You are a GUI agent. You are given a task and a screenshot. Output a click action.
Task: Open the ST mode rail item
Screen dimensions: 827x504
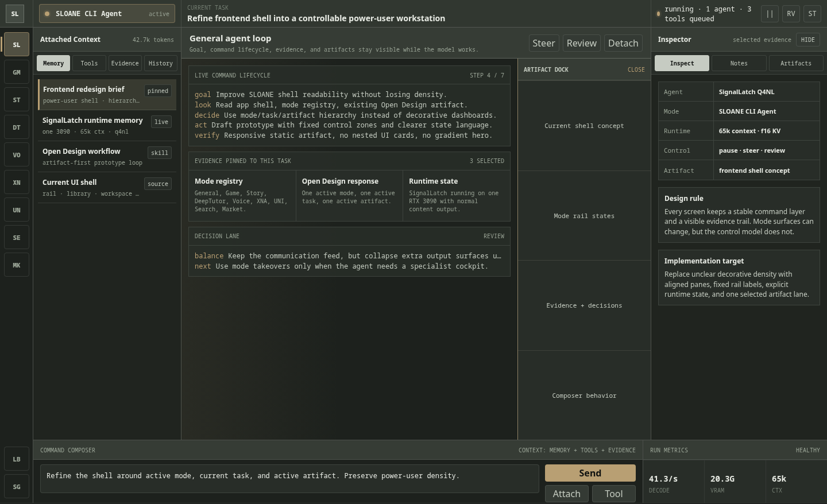pyautogui.click(x=17, y=100)
